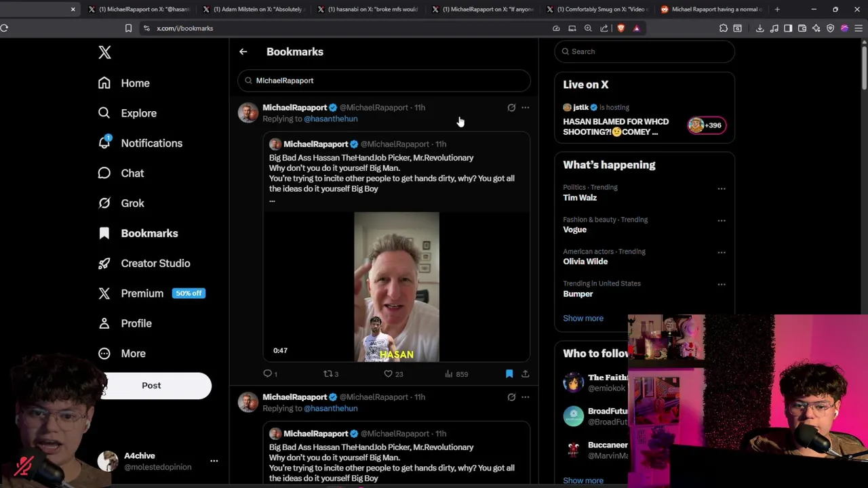This screenshot has height=488, width=868.
Task: Open MichaelRapaport's avatar on the first post
Action: click(248, 113)
